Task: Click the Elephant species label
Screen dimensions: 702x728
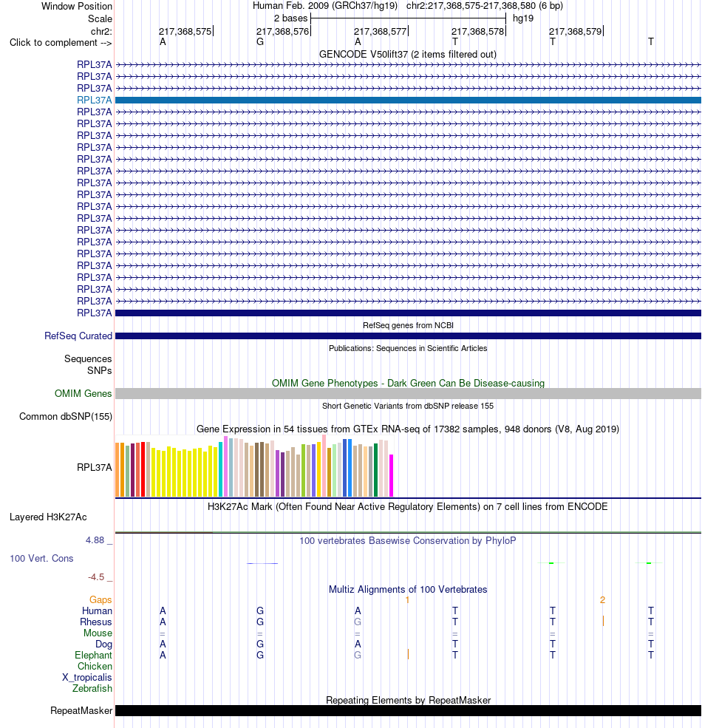Action: click(93, 655)
